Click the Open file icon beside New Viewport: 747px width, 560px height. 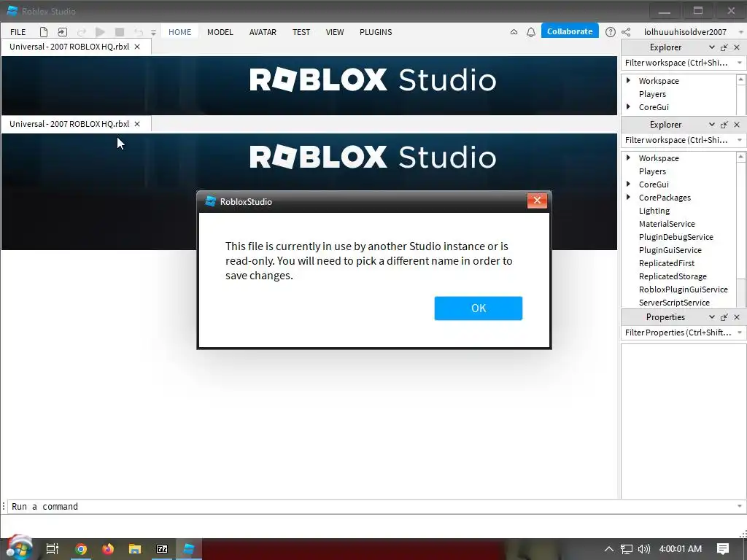click(63, 32)
